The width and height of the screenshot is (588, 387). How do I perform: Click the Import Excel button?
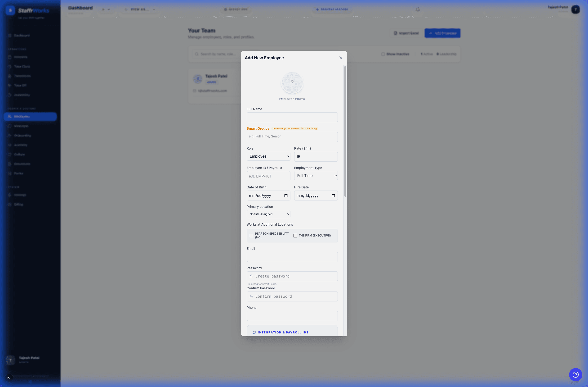click(x=406, y=33)
